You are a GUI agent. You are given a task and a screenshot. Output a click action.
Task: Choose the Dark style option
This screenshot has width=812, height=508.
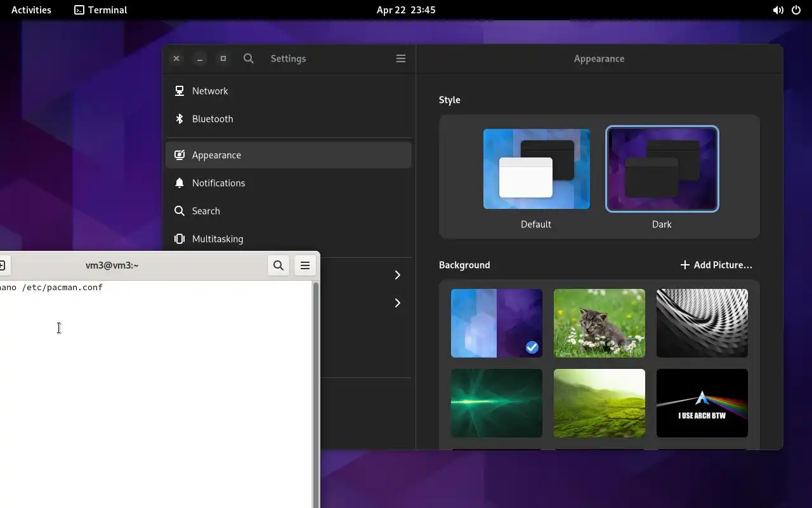click(662, 169)
